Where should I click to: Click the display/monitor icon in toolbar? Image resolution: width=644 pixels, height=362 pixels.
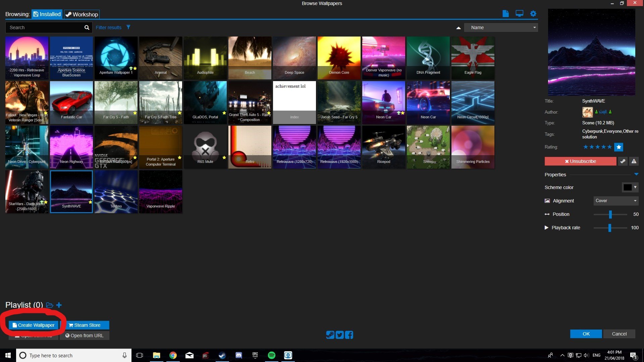[520, 14]
